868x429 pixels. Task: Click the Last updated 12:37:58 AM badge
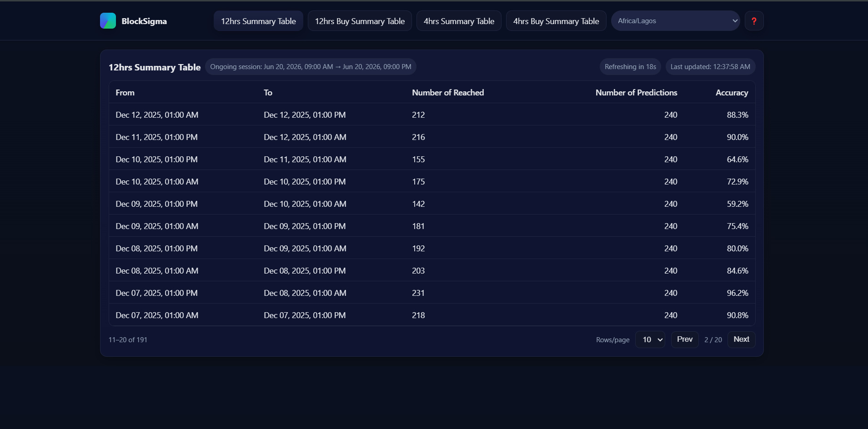(710, 67)
